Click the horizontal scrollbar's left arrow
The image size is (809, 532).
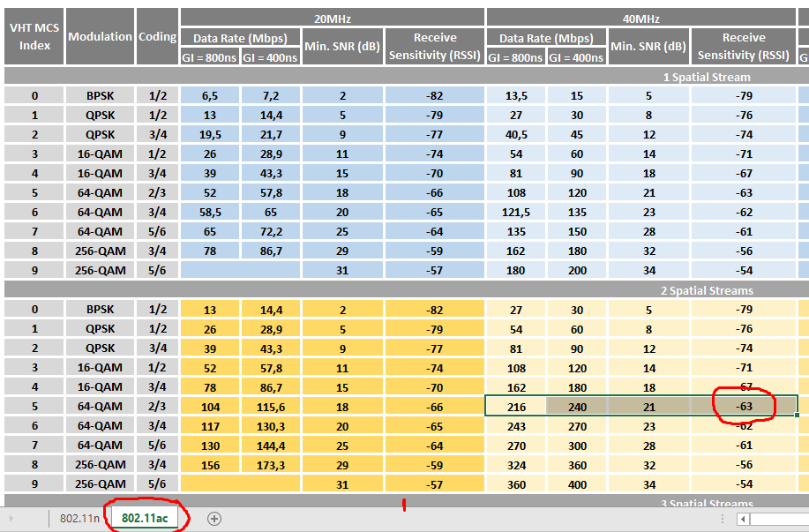[743, 519]
